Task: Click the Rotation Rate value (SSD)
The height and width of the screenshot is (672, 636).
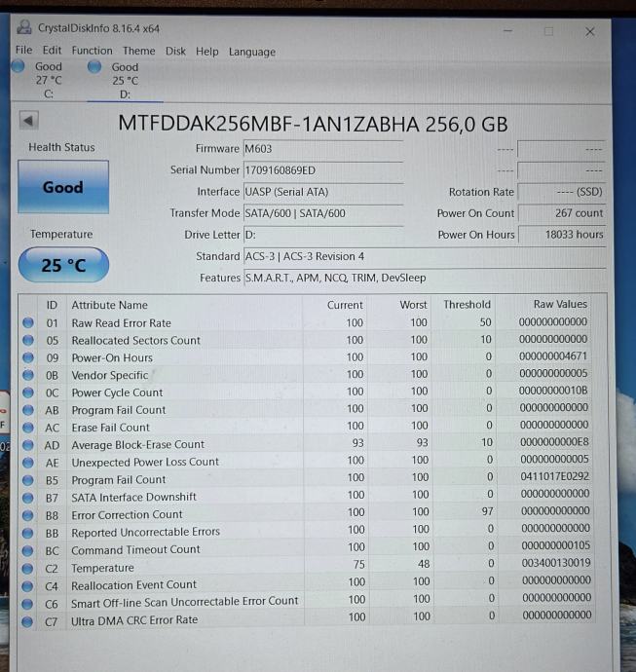Action: click(561, 192)
